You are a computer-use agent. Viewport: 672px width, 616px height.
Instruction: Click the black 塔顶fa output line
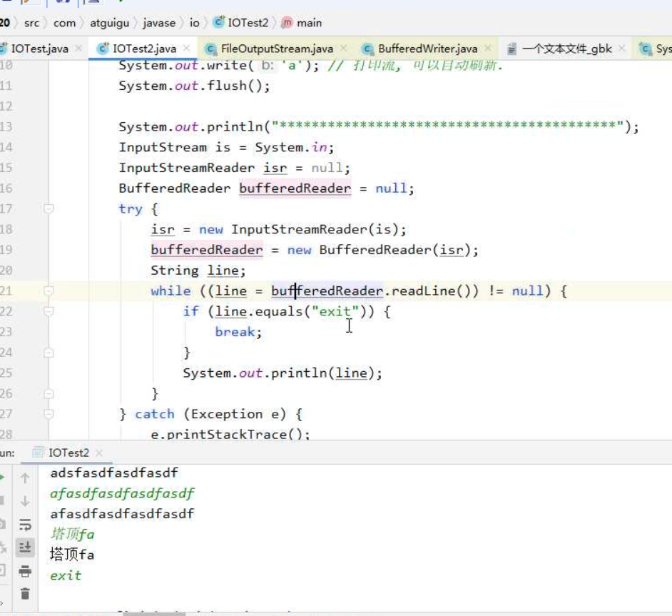pos(73,555)
